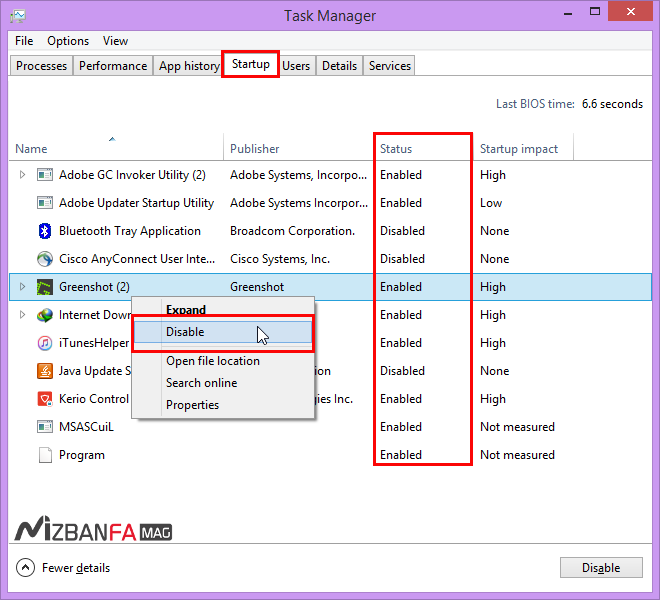The image size is (660, 600).
Task: Select the MSASCuiL startup entry
Action: coord(86,427)
